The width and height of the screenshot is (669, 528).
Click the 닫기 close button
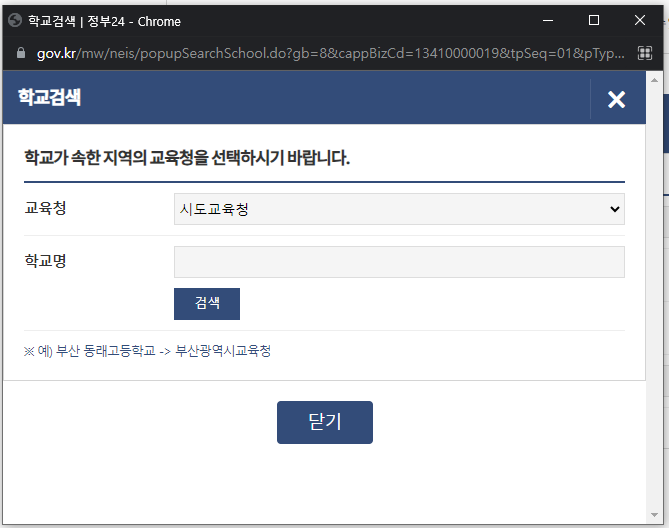(325, 422)
